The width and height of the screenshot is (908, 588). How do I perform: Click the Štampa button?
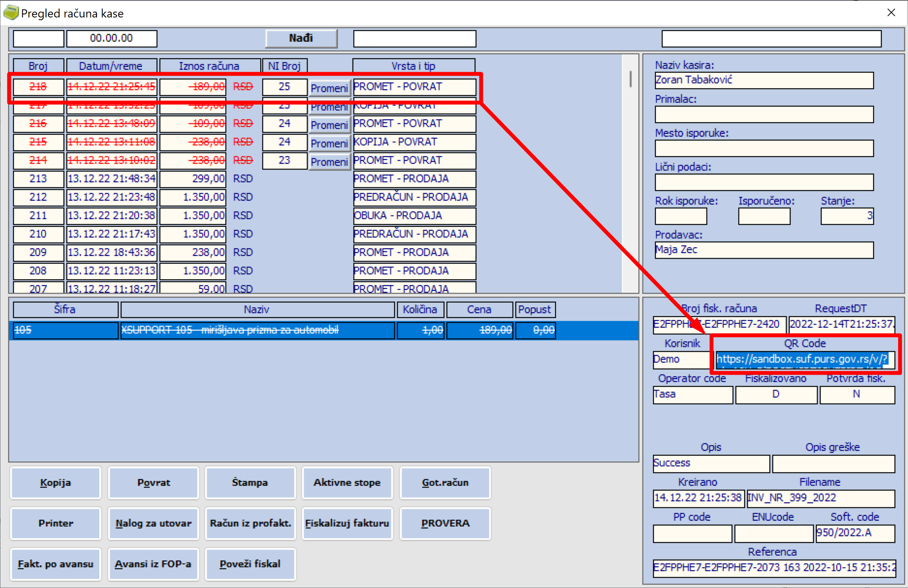[x=250, y=483]
